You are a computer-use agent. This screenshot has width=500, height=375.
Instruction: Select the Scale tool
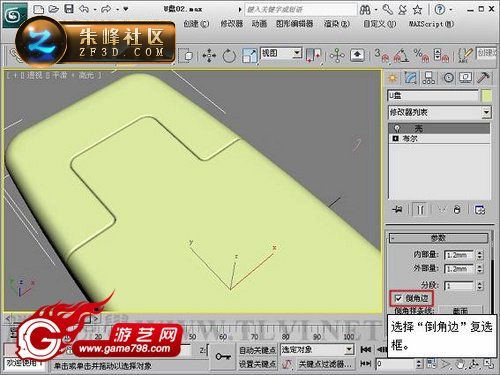tap(249, 55)
